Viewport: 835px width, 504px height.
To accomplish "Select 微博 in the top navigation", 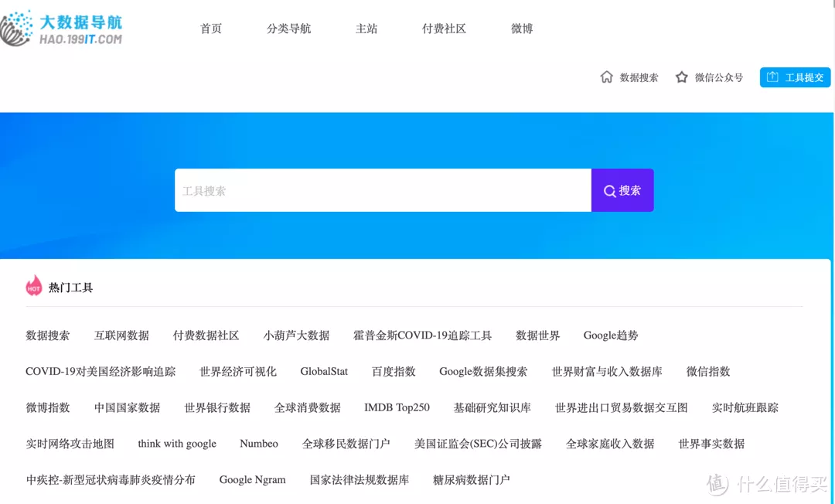I will pyautogui.click(x=522, y=29).
